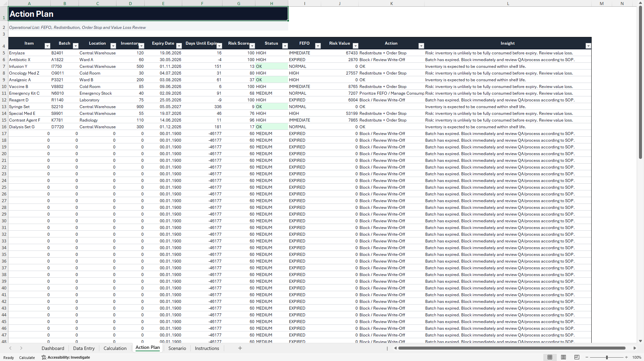Screen dimensions: 644x361
Task: Switch to the Dashboard sheet tab
Action: tap(53, 348)
